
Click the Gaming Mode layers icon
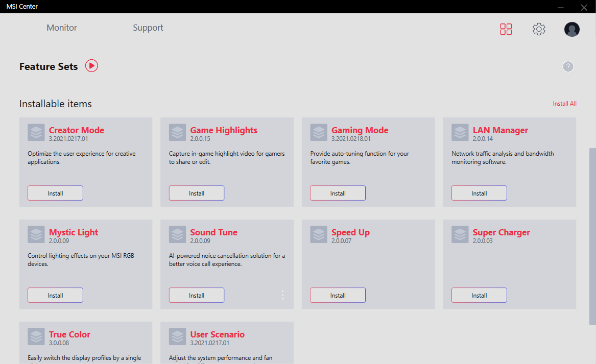coord(319,133)
